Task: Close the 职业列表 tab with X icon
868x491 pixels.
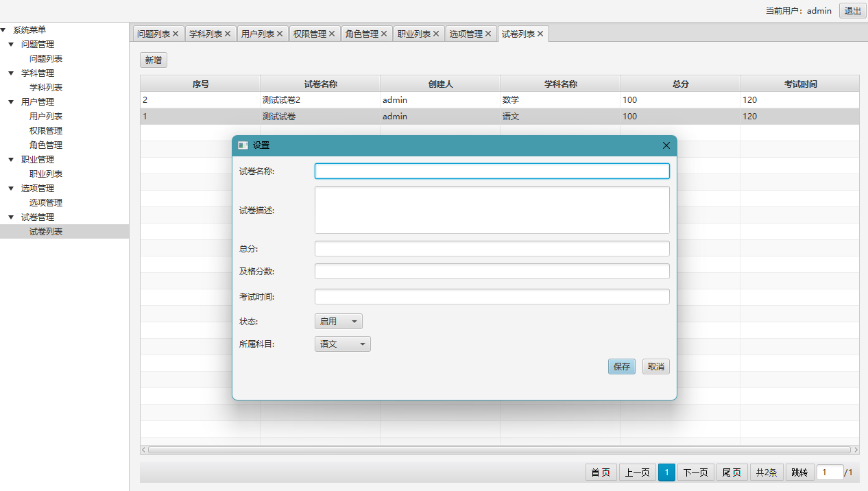Action: point(436,34)
